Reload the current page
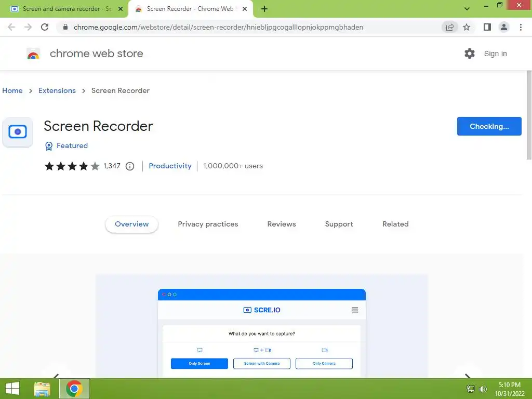Viewport: 532px width, 399px height. (x=45, y=27)
